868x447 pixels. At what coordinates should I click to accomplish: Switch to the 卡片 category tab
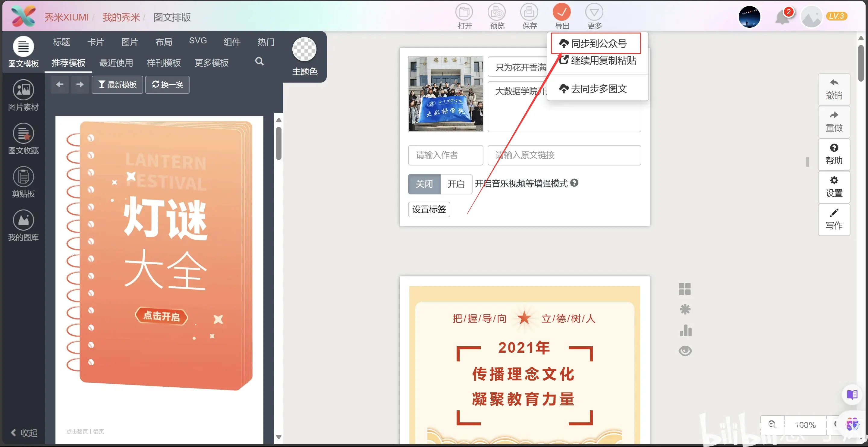tap(96, 42)
